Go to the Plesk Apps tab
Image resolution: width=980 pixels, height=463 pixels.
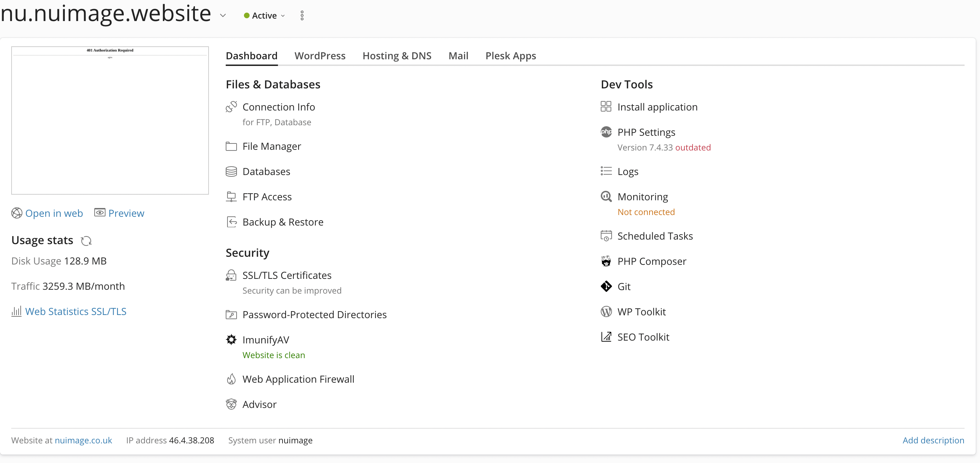pyautogui.click(x=510, y=56)
